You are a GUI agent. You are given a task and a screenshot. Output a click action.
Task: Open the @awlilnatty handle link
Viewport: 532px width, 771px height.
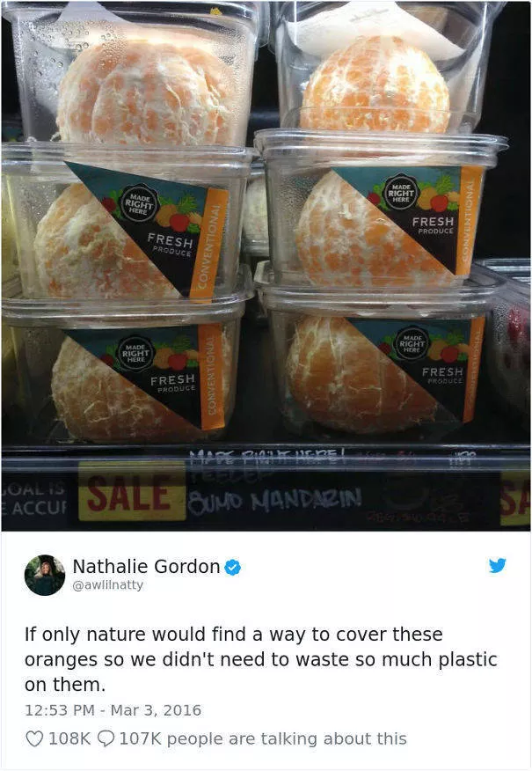[x=107, y=585]
